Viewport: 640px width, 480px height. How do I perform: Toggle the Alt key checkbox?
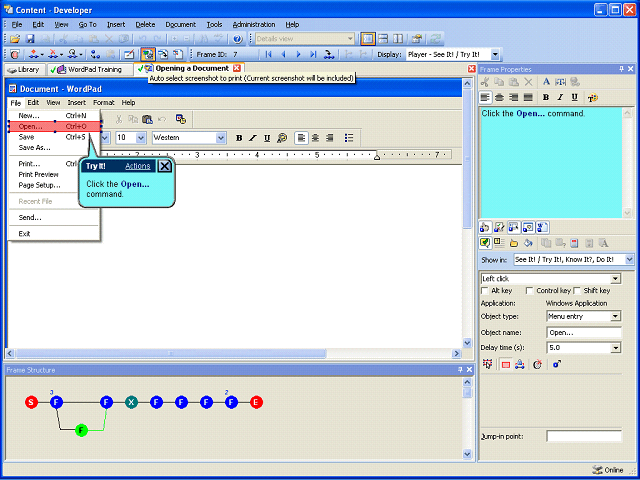pyautogui.click(x=485, y=291)
